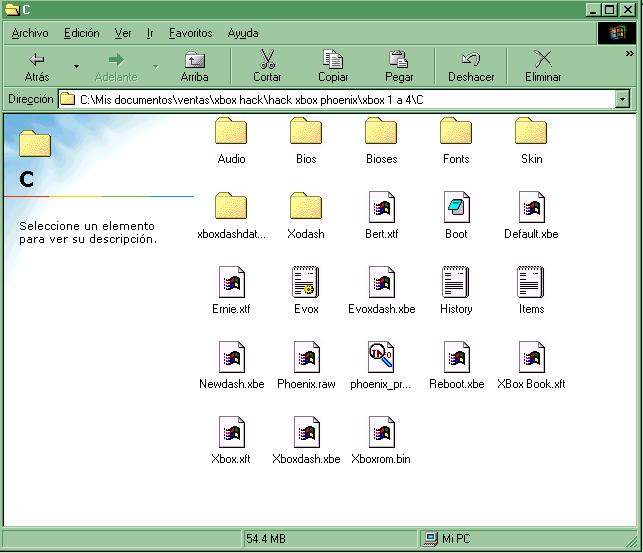The height and width of the screenshot is (553, 643).
Task: Click the folder icon in the address bar
Action: [67, 99]
